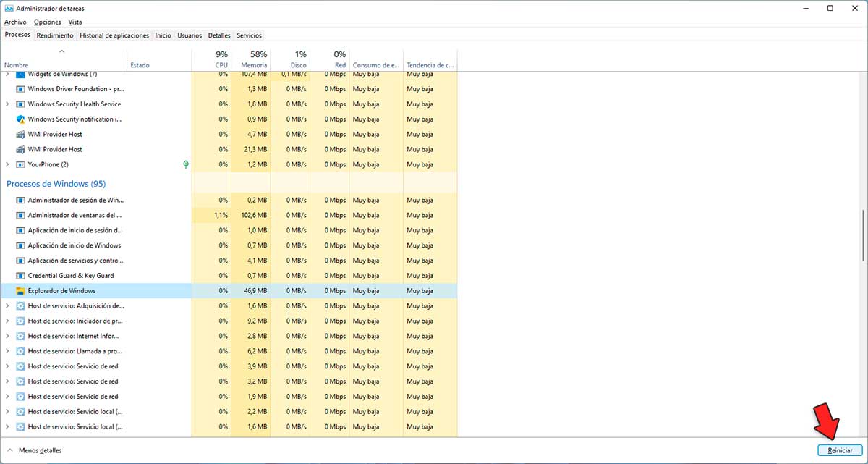The height and width of the screenshot is (464, 868).
Task: Expand Host de servicio: Servicio de red 3,9 MB
Action: coord(7,366)
